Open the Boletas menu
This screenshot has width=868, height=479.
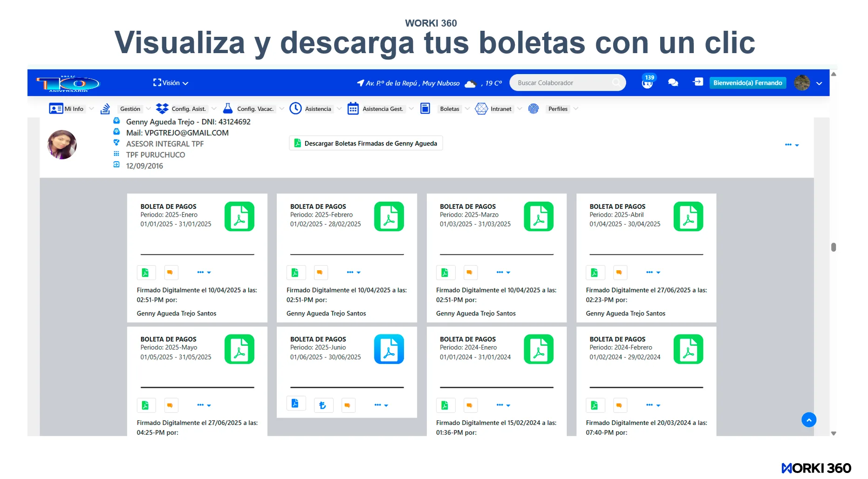[449, 109]
